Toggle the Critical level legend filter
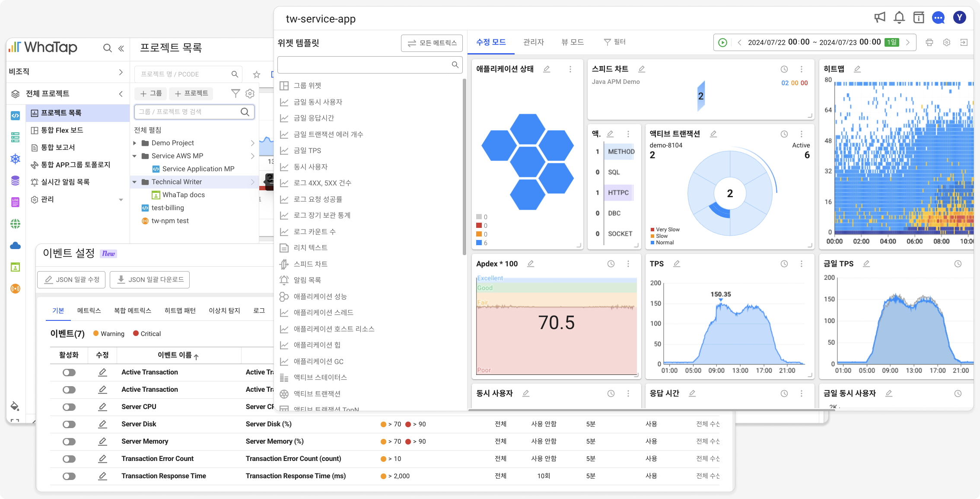 tap(147, 334)
